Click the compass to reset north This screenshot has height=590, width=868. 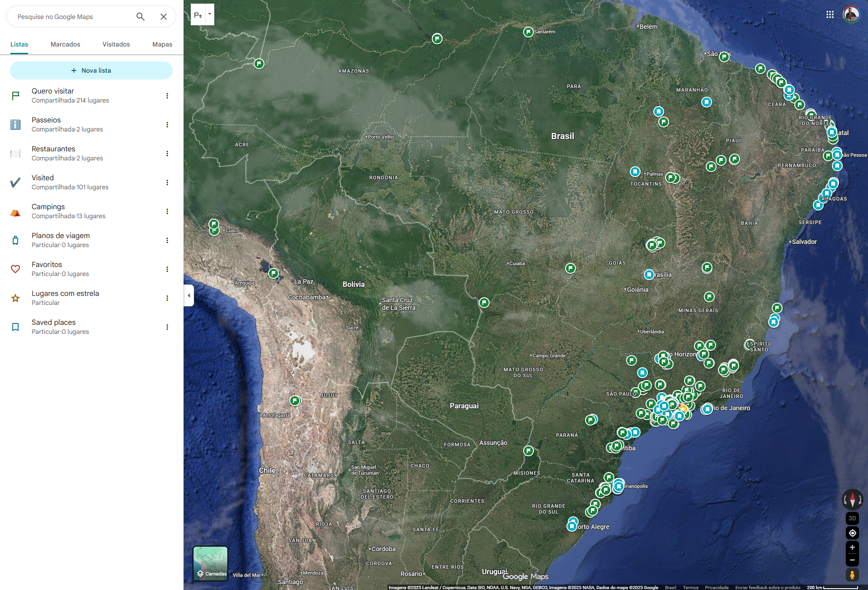[x=852, y=500]
